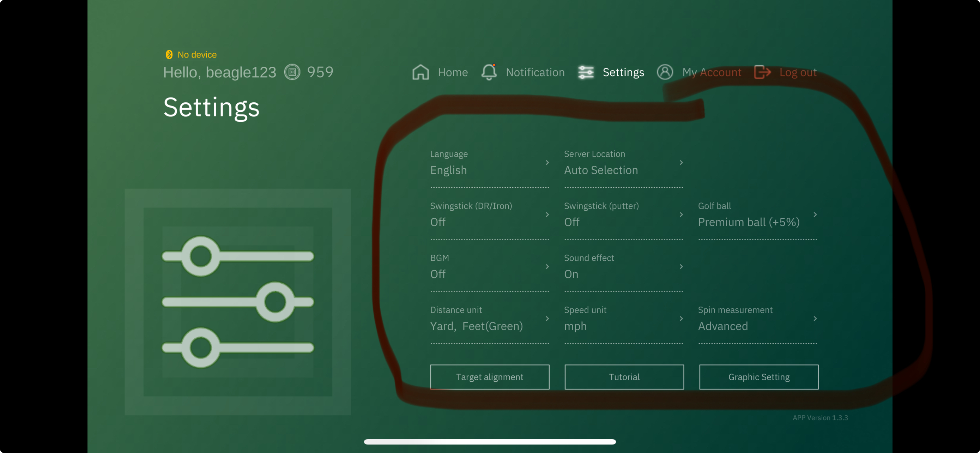Click the Log out arrow icon
The height and width of the screenshot is (453, 980).
tap(762, 72)
